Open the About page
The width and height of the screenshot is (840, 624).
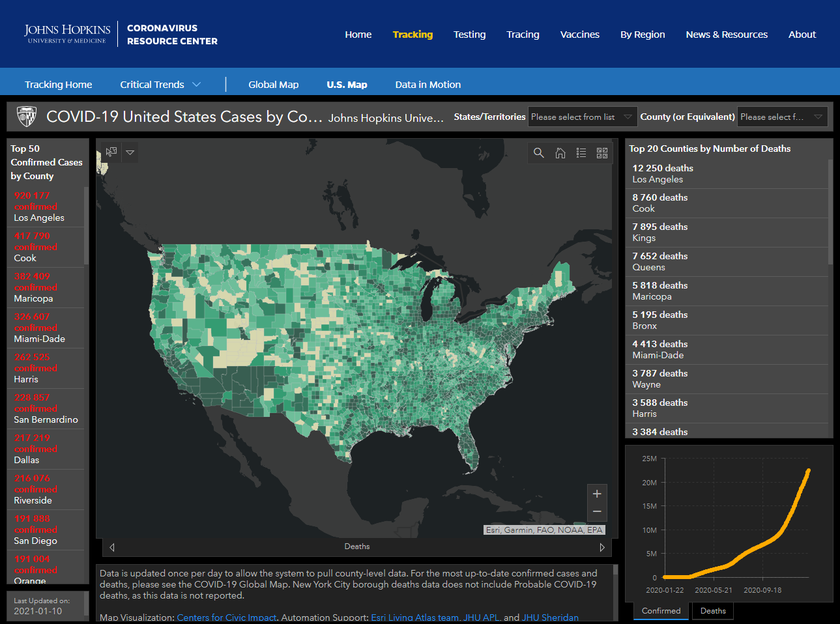coord(802,35)
